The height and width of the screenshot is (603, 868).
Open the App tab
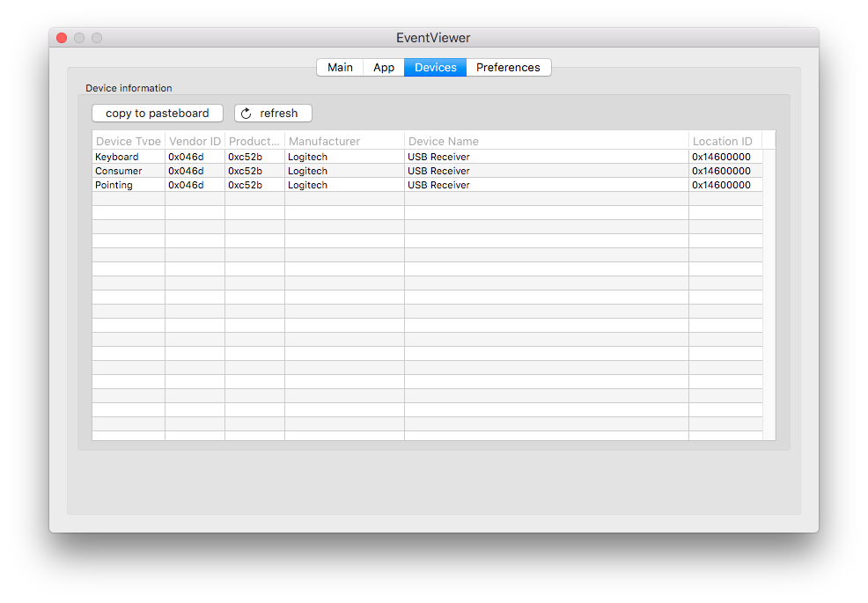(384, 68)
